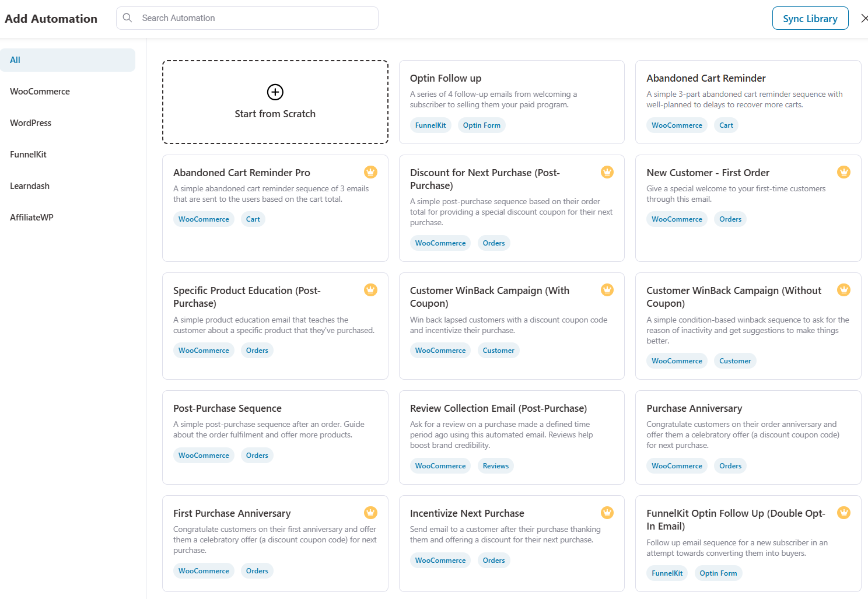Click Orders tag on First Purchase Anniversary
868x599 pixels.
click(257, 571)
